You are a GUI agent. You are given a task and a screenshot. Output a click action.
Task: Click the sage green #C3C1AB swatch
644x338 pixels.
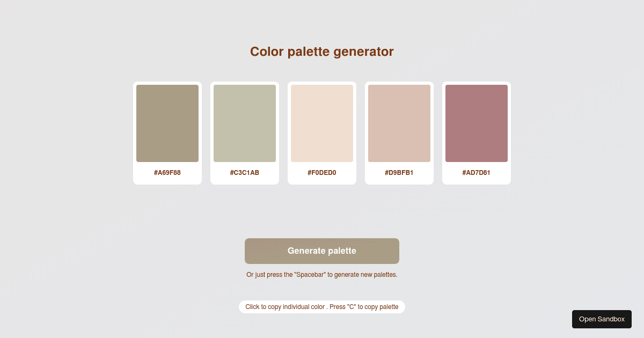[x=244, y=123]
